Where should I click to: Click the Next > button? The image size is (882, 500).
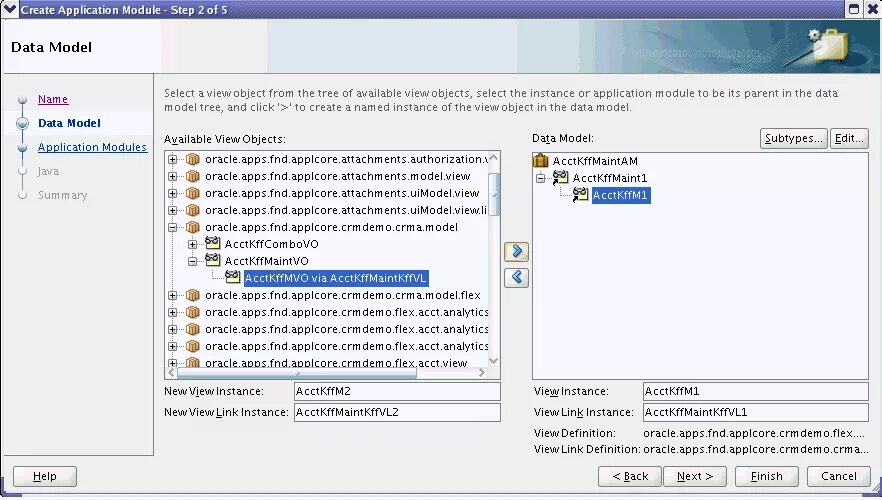click(695, 476)
